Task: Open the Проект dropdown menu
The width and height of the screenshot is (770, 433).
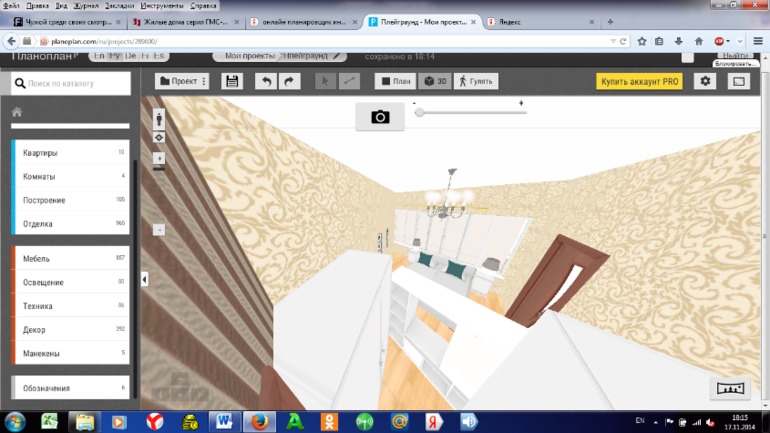Action: pyautogui.click(x=183, y=81)
